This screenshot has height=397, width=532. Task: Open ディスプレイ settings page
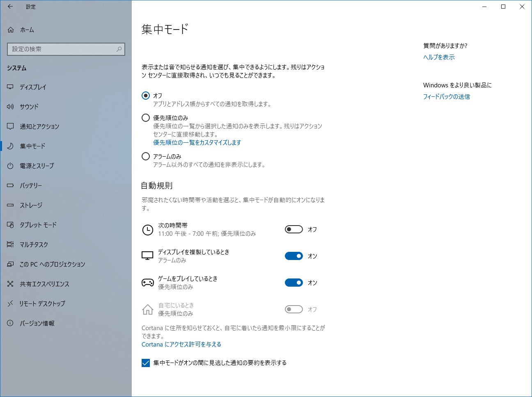(66, 87)
